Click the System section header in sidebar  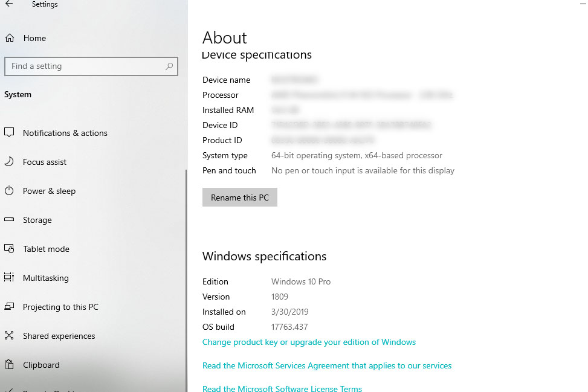[18, 94]
